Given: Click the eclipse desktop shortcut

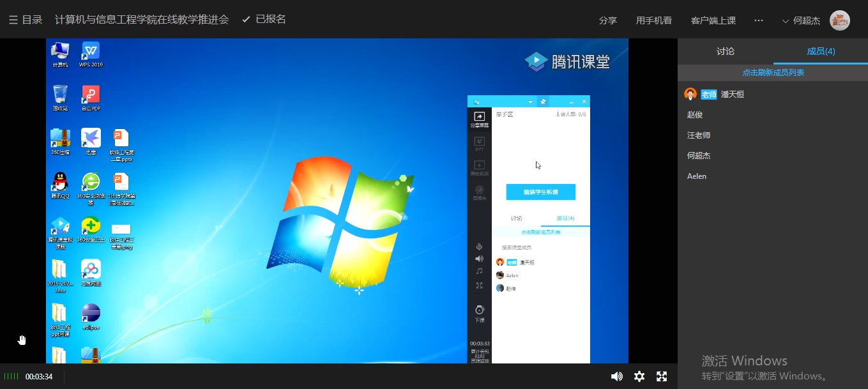Looking at the screenshot, I should (x=91, y=317).
